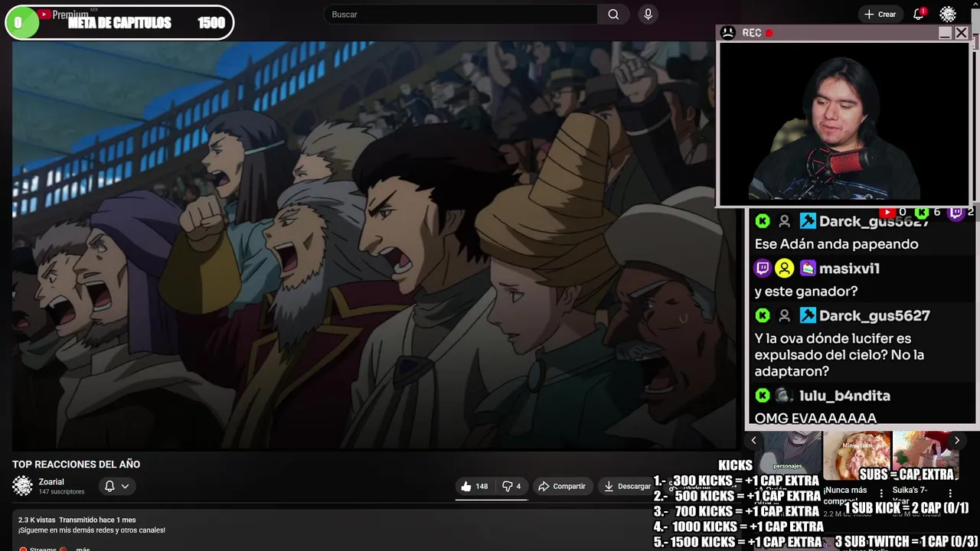Screen dimensions: 980x551
Task: Click previous arrow in recommendation chips
Action: [753, 440]
